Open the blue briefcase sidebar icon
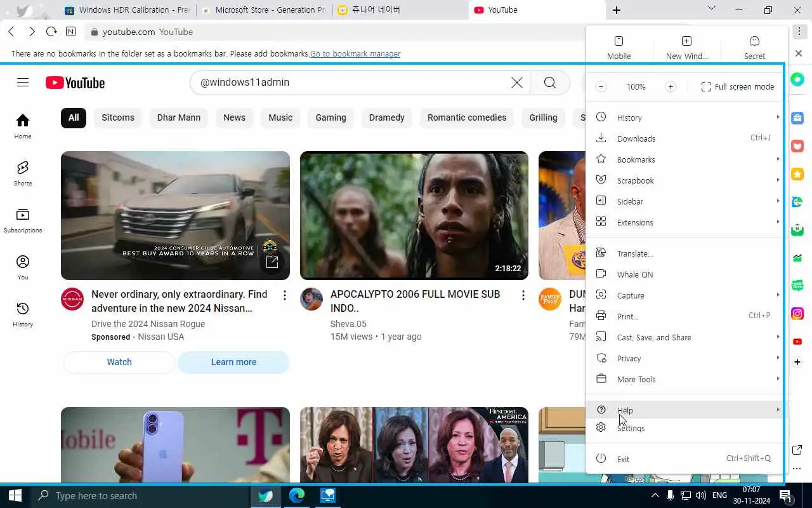Viewport: 812px width, 508px height. click(x=797, y=118)
